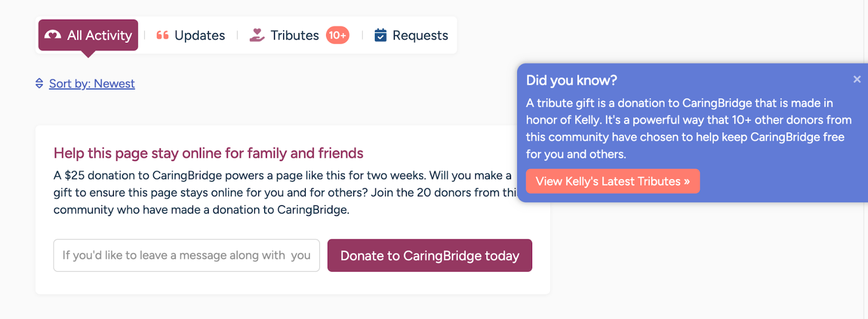The width and height of the screenshot is (868, 319).
Task: Click the 10+ badge on Tributes
Action: [x=337, y=35]
